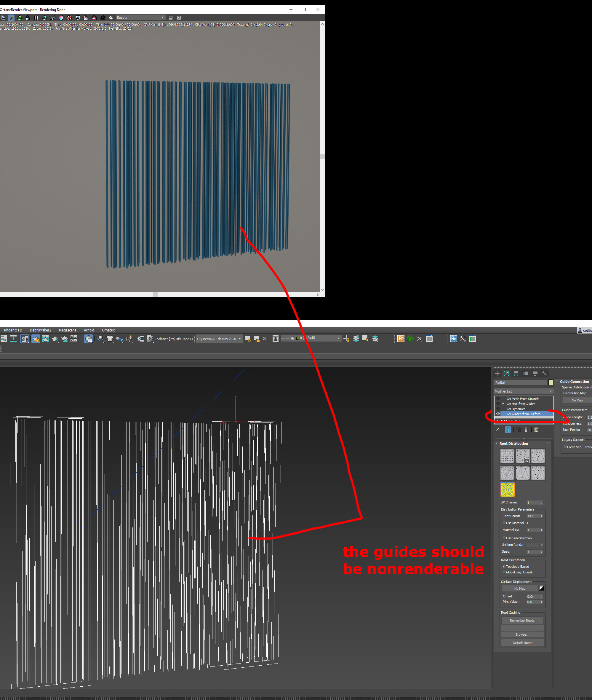Click the FurBall object color swatch
Image resolution: width=592 pixels, height=700 pixels.
tap(551, 382)
